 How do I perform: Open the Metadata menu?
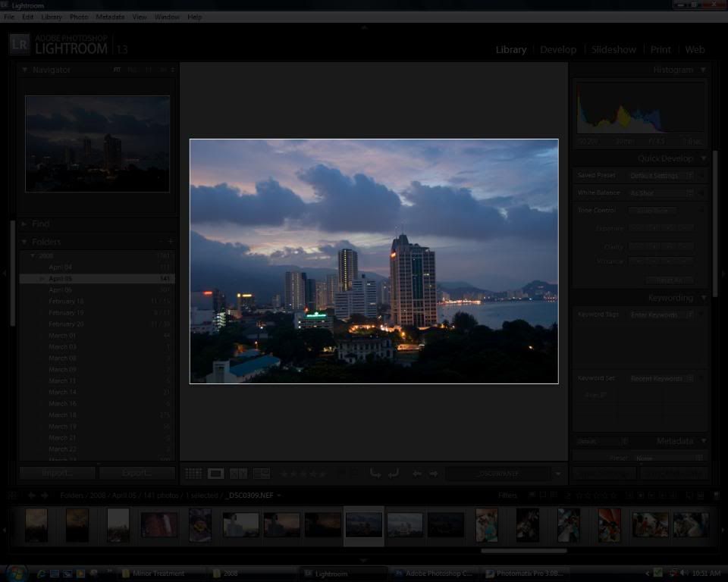(110, 17)
